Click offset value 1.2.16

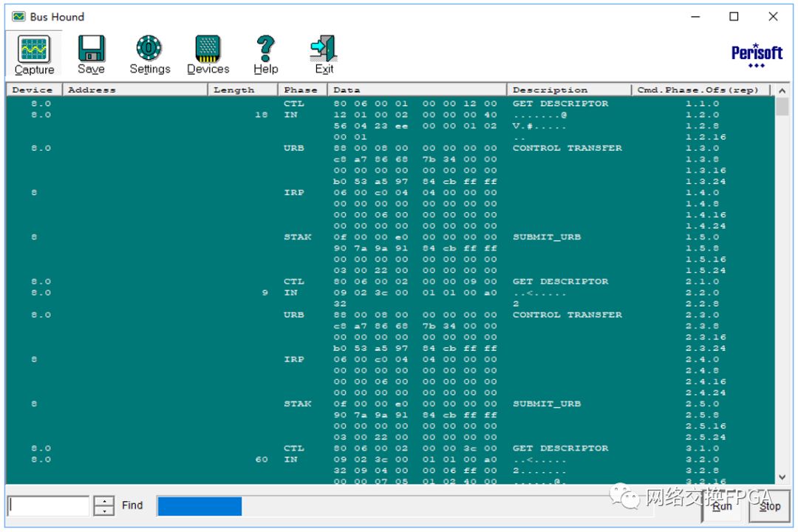click(x=706, y=137)
